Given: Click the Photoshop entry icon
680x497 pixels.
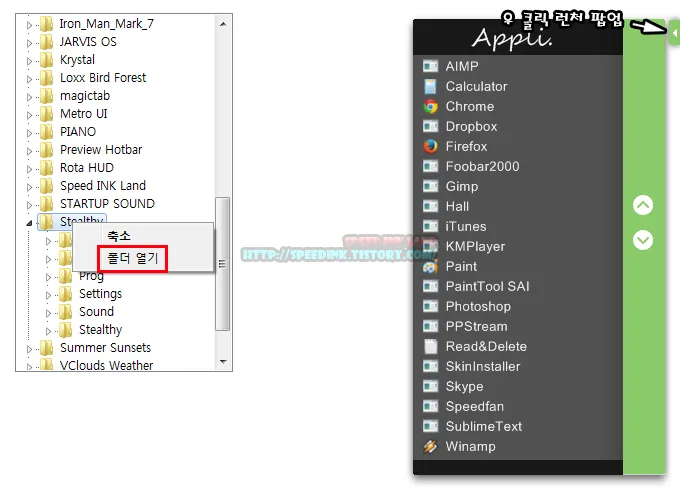Looking at the screenshot, I should click(430, 306).
